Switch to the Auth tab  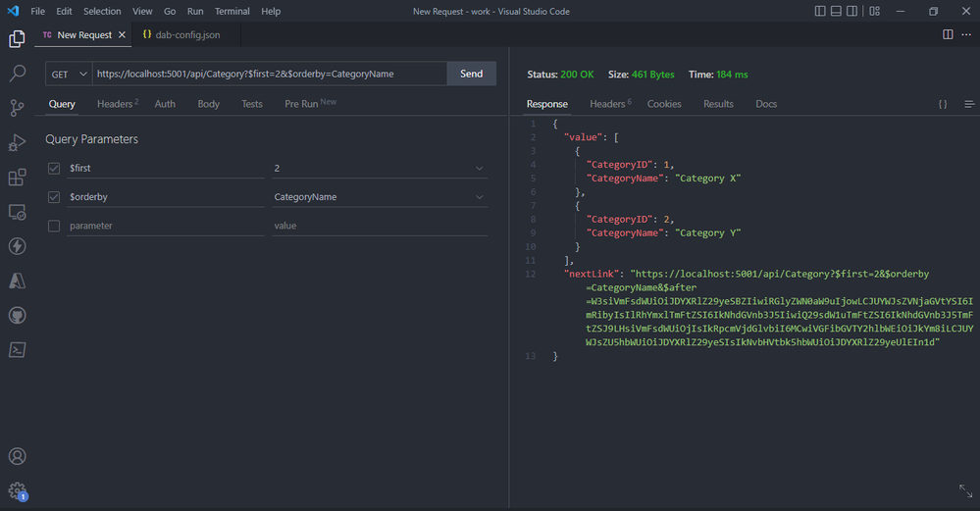(165, 104)
